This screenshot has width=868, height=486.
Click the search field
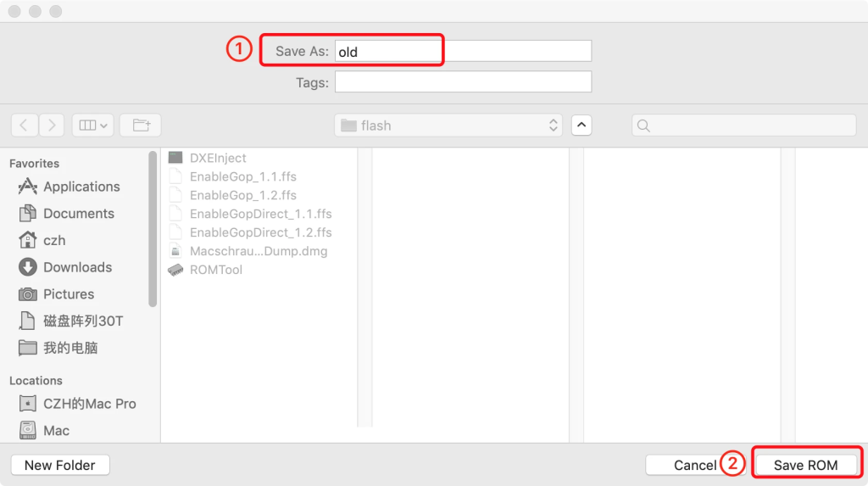743,126
